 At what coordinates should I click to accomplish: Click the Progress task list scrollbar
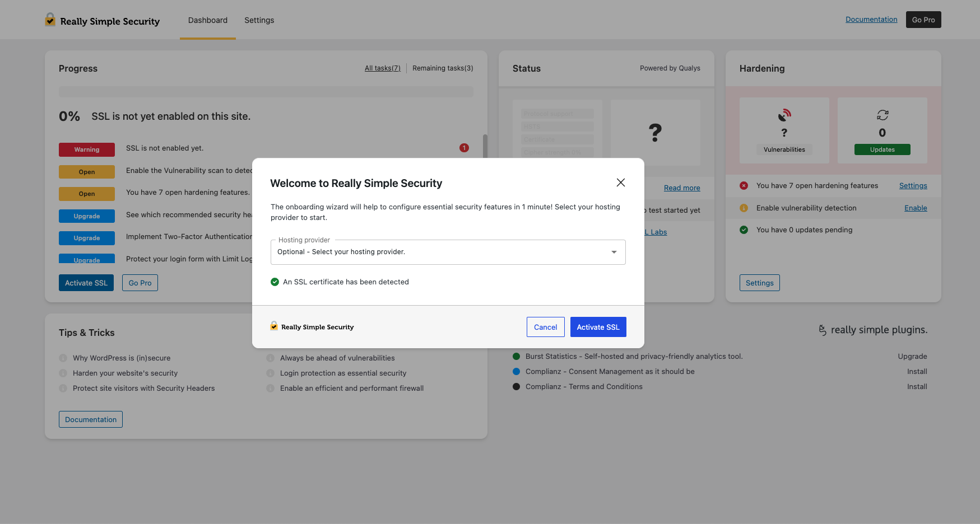(485, 146)
